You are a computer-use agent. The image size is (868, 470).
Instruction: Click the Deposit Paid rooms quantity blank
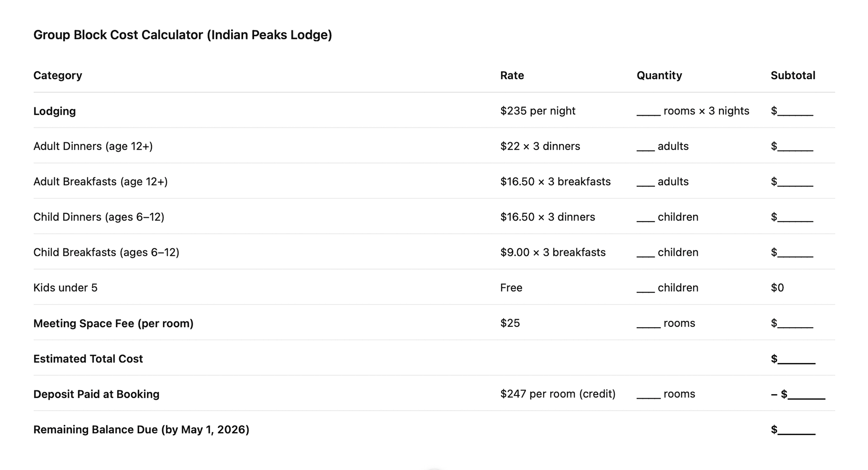pyautogui.click(x=648, y=395)
